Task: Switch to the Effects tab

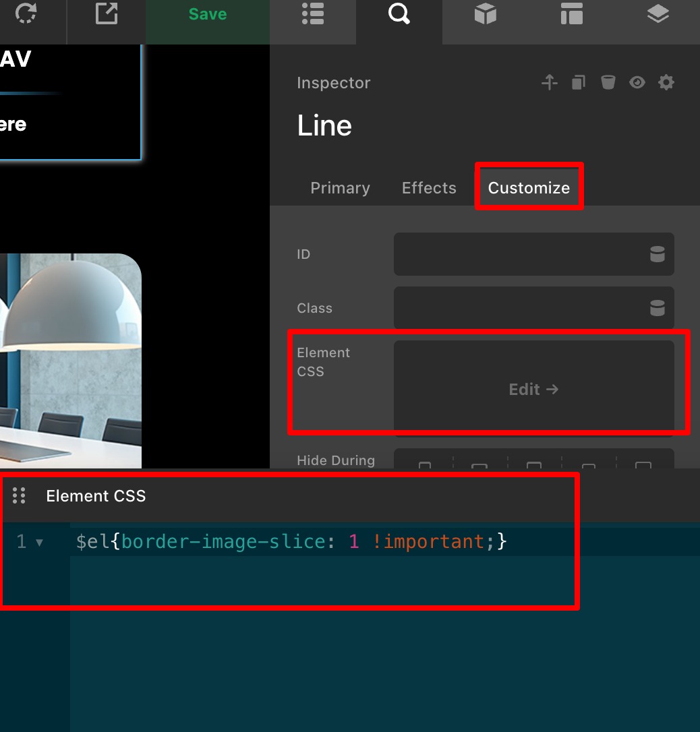Action: click(429, 188)
